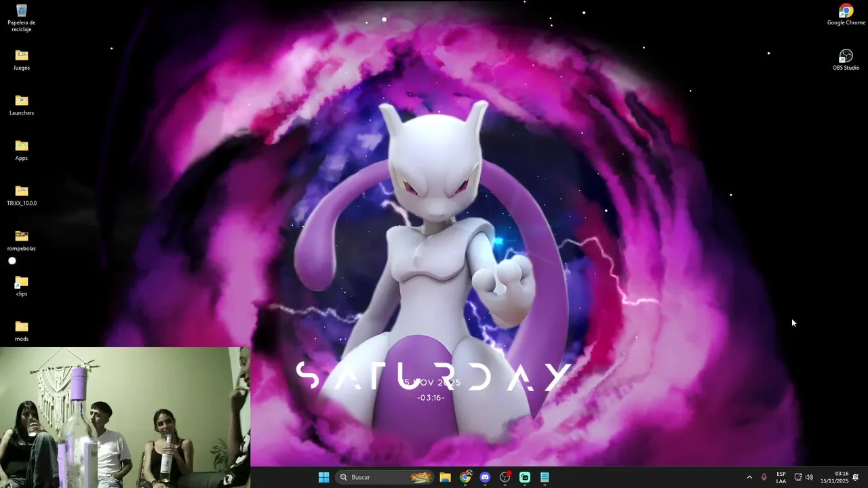Launch the OBS Studio desktop shortcut
The width and height of the screenshot is (868, 488).
846,60
